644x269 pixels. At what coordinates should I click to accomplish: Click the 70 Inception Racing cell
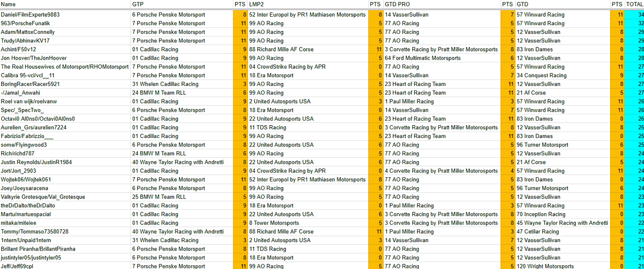(562, 214)
